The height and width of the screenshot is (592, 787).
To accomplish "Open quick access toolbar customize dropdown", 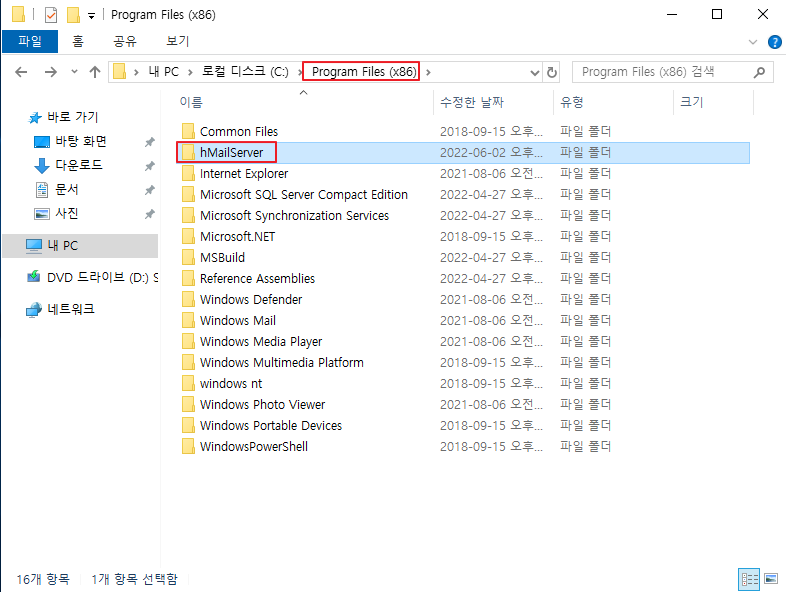I will pyautogui.click(x=91, y=16).
